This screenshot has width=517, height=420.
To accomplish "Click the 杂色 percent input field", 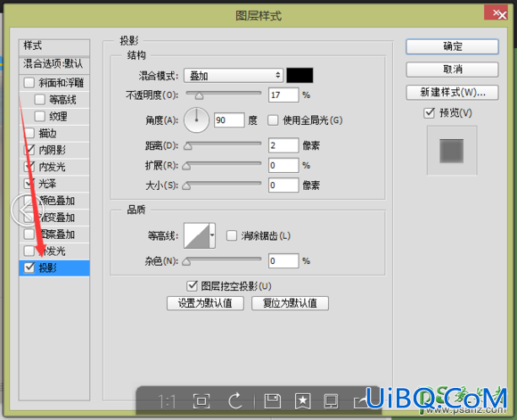I will pos(283,261).
